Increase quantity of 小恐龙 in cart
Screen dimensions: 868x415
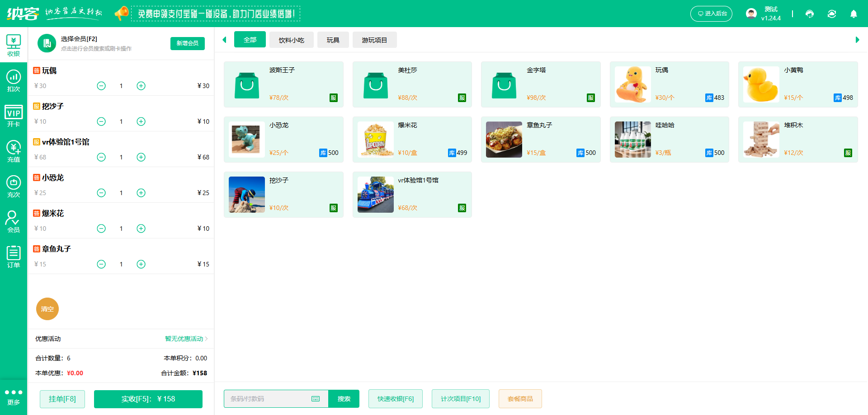coord(141,193)
